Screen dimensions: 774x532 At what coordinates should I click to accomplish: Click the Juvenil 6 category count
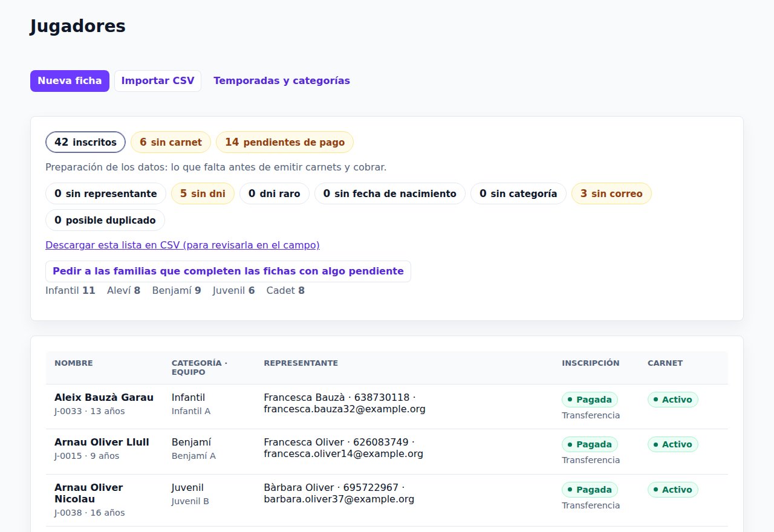pos(233,290)
